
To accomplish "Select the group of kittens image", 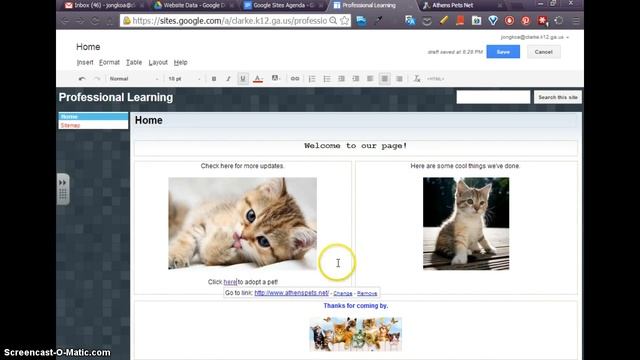I will [x=356, y=334].
